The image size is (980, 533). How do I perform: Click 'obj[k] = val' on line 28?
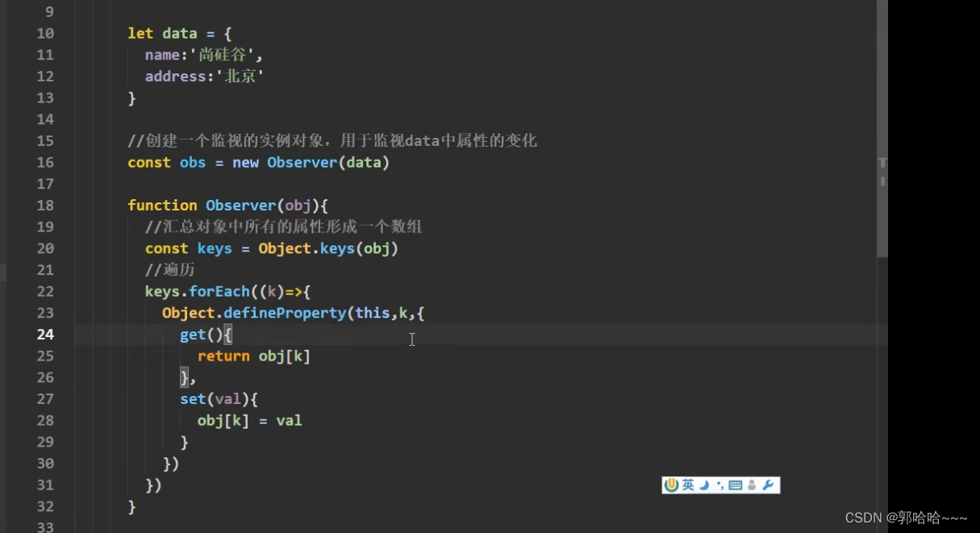tap(250, 420)
